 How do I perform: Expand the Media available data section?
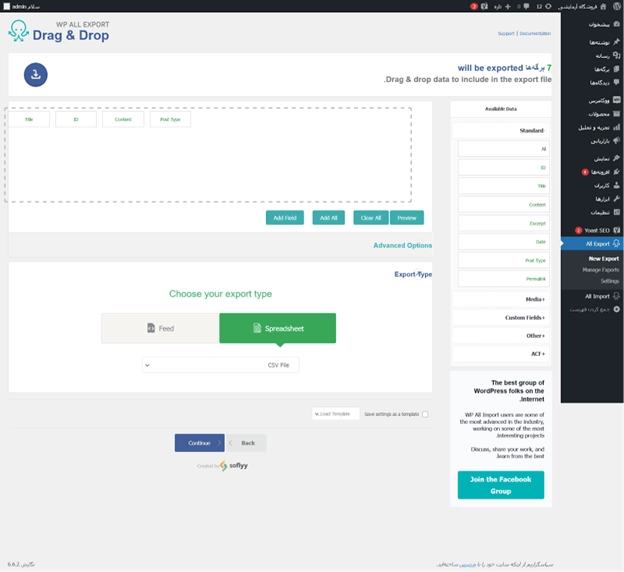coord(501,299)
